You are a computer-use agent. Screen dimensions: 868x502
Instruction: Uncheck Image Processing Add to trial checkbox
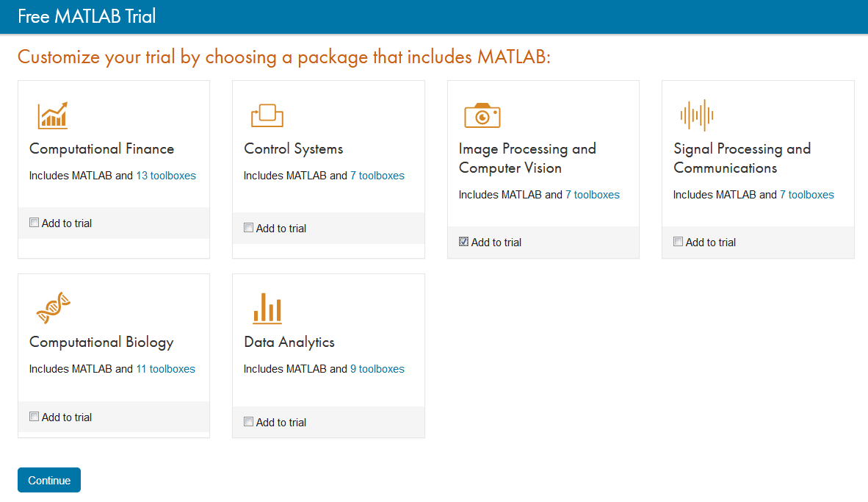point(464,242)
